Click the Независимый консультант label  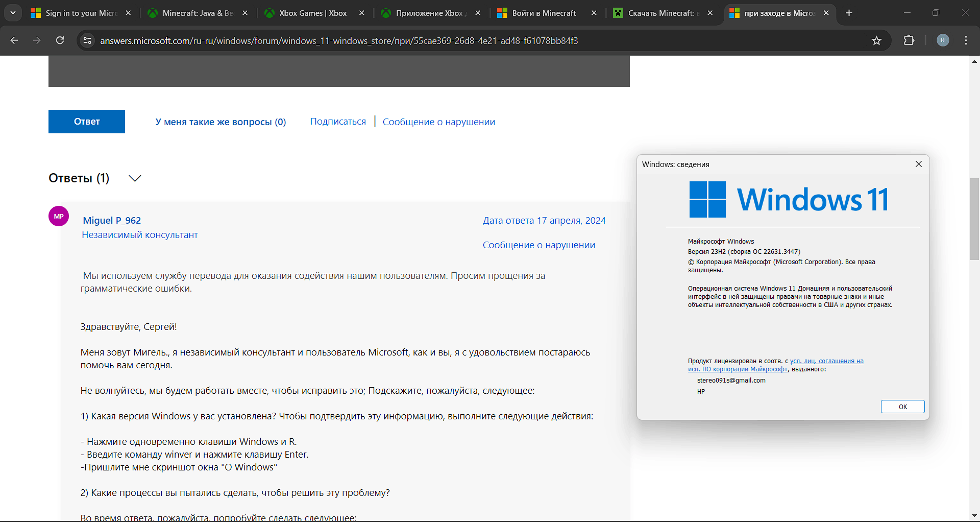[x=140, y=235]
